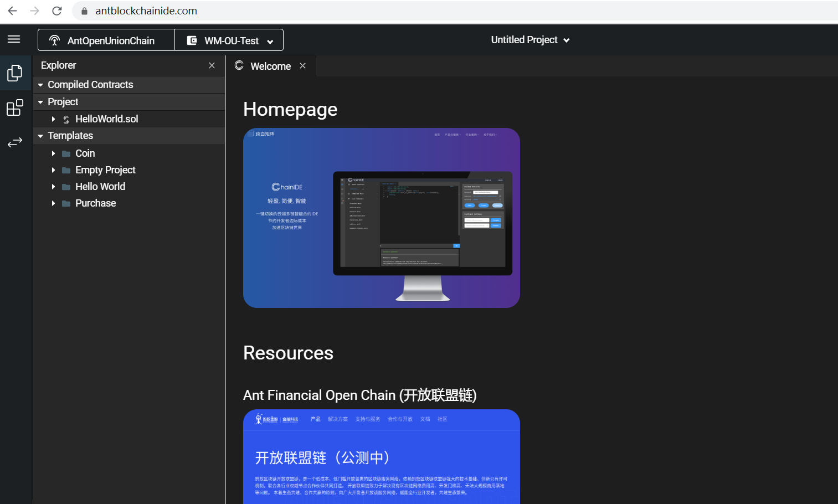The image size is (838, 504).
Task: Go forward in the browser
Action: tap(34, 11)
